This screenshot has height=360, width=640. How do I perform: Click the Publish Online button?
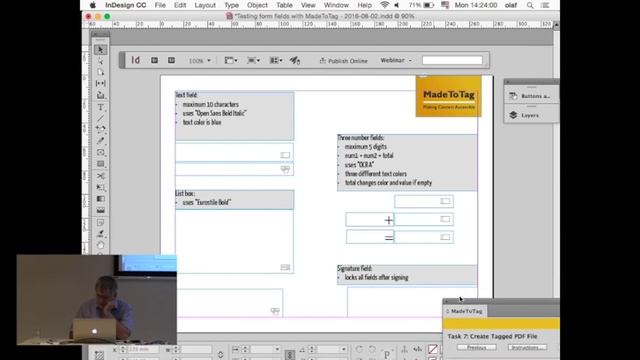[344, 61]
